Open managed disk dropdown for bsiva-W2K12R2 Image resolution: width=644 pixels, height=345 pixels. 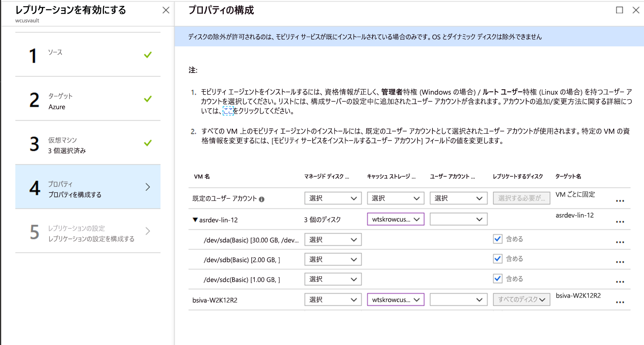[x=333, y=300]
